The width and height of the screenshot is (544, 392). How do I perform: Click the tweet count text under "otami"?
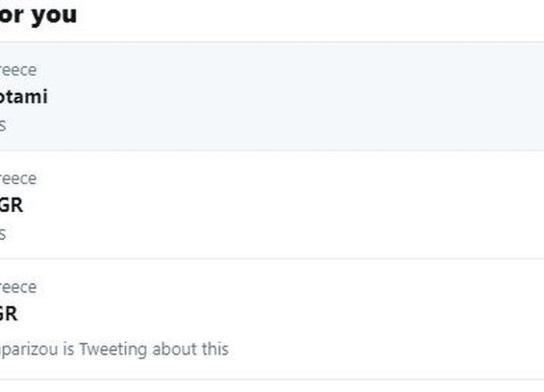point(3,125)
